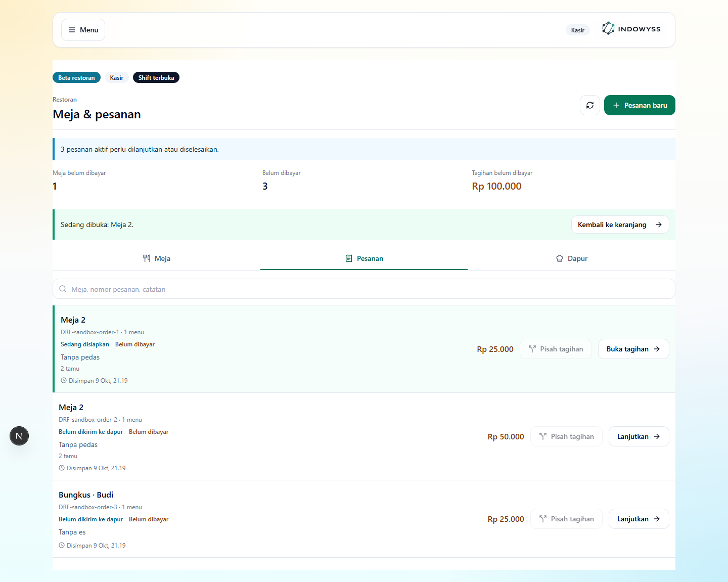Click the hamburger lines icon in Menu

pyautogui.click(x=72, y=30)
